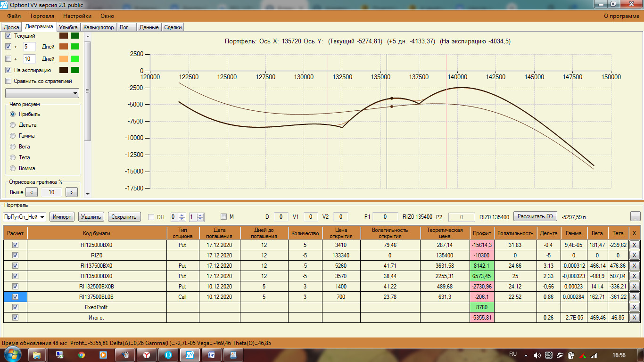Click the X button in the FixedProfit row

point(634,307)
